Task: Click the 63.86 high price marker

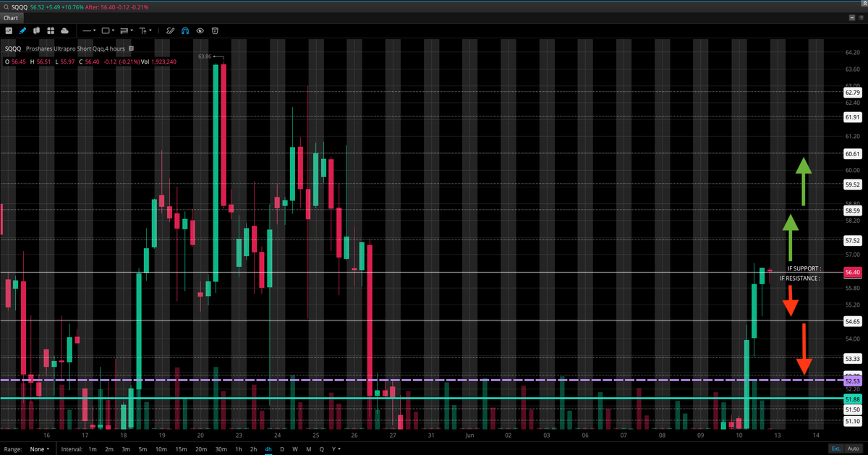Action: (204, 56)
